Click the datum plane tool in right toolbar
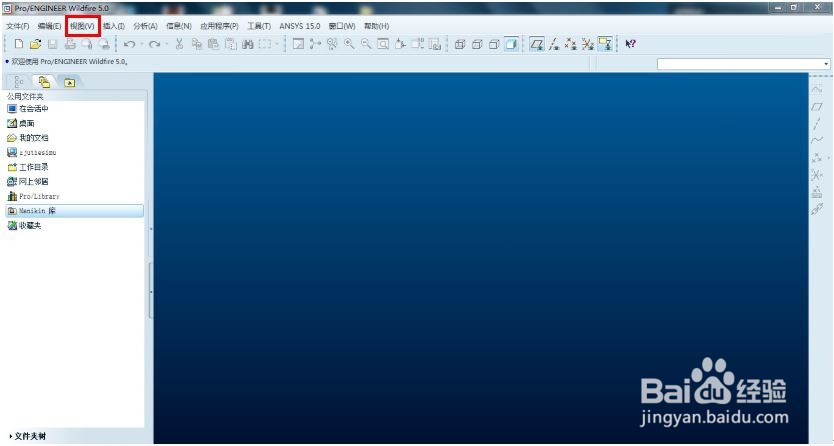 [x=816, y=107]
